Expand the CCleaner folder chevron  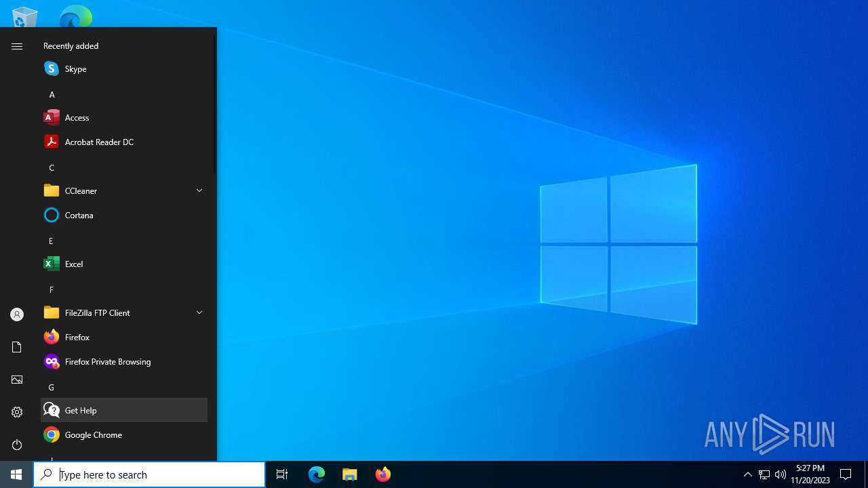[x=199, y=190]
